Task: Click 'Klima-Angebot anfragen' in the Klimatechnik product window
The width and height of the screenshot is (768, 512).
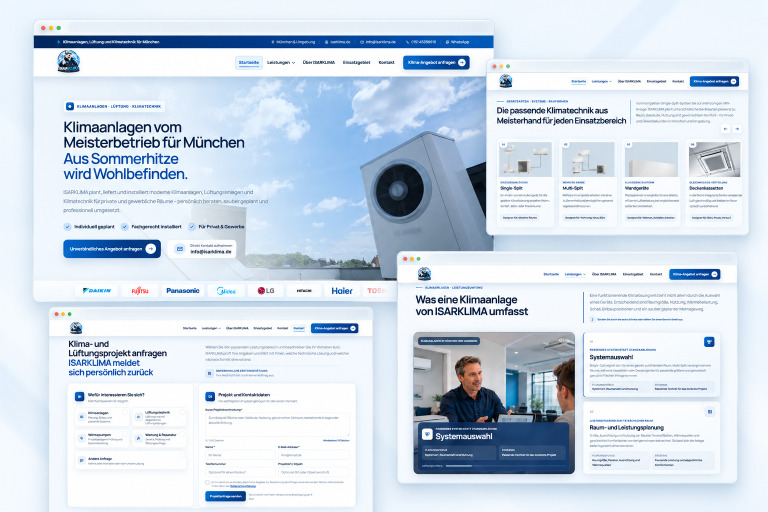Action: (x=715, y=81)
